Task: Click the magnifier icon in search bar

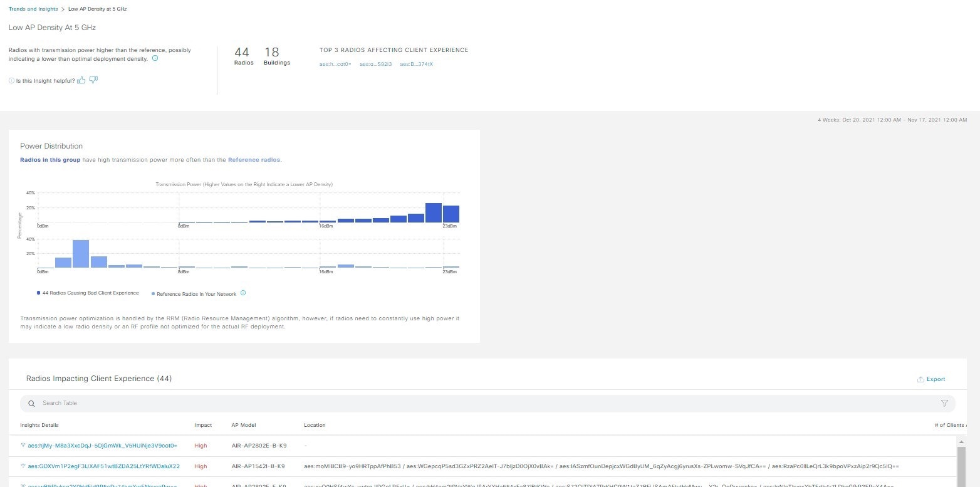Action: (31, 404)
